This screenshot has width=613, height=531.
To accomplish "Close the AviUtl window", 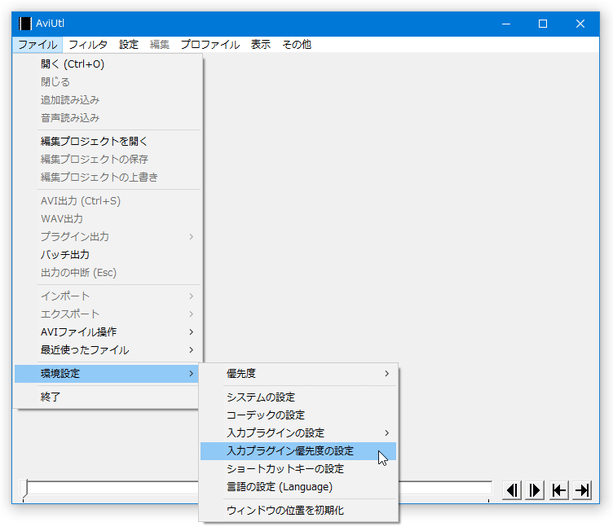I will click(580, 24).
